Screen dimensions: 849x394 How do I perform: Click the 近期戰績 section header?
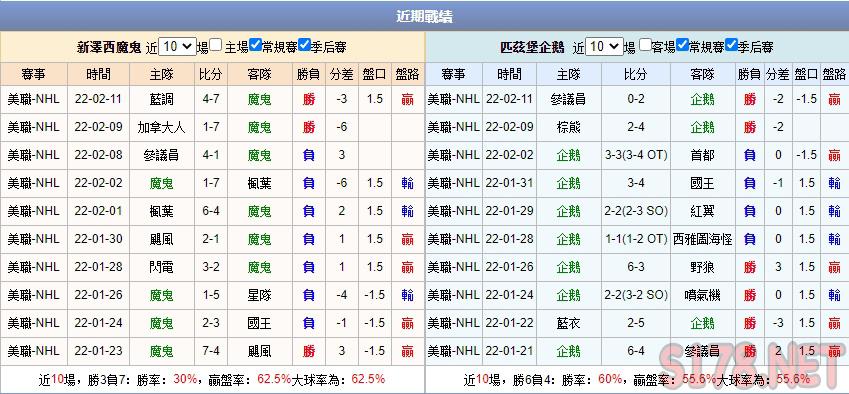[x=424, y=17]
